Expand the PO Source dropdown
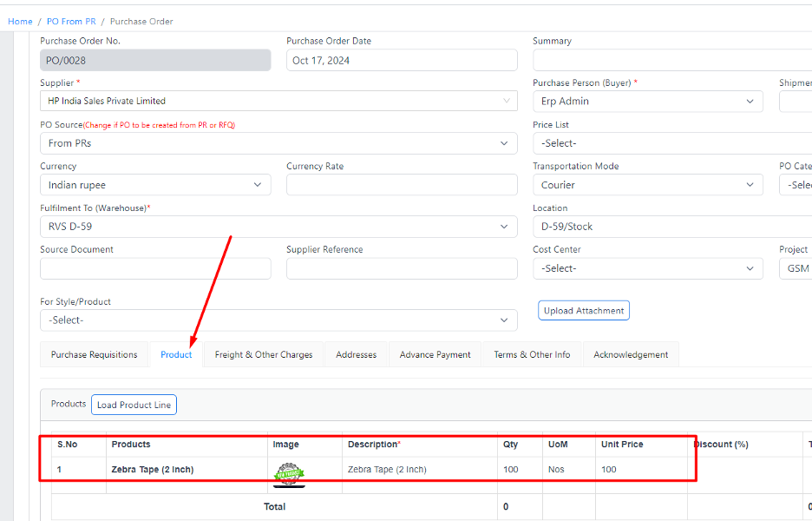 click(x=278, y=143)
